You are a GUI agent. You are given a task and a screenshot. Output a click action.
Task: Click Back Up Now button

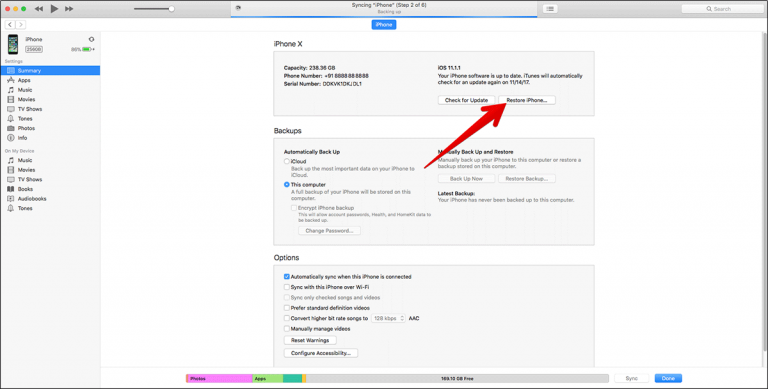pos(466,179)
